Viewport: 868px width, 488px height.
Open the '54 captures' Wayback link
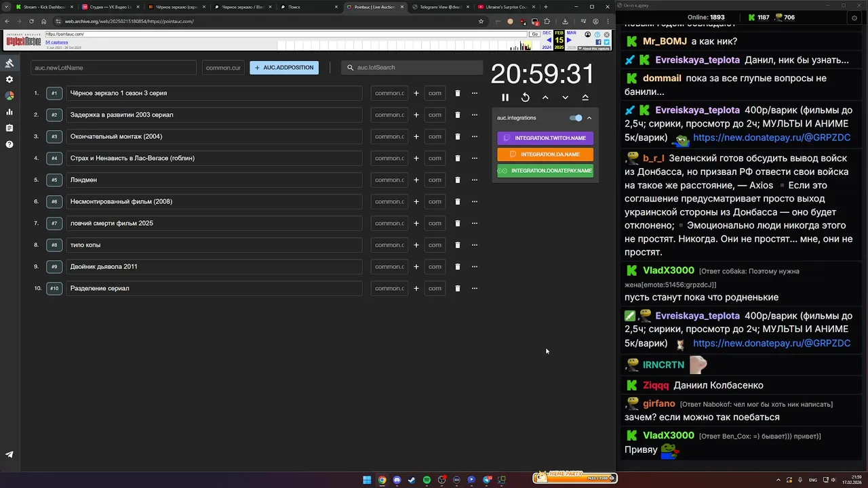point(57,42)
